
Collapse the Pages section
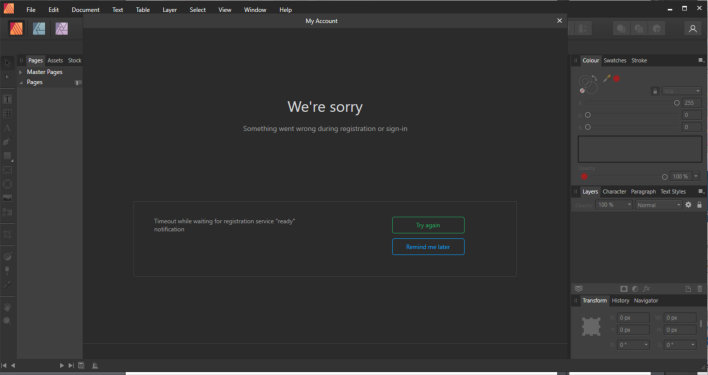(x=20, y=83)
